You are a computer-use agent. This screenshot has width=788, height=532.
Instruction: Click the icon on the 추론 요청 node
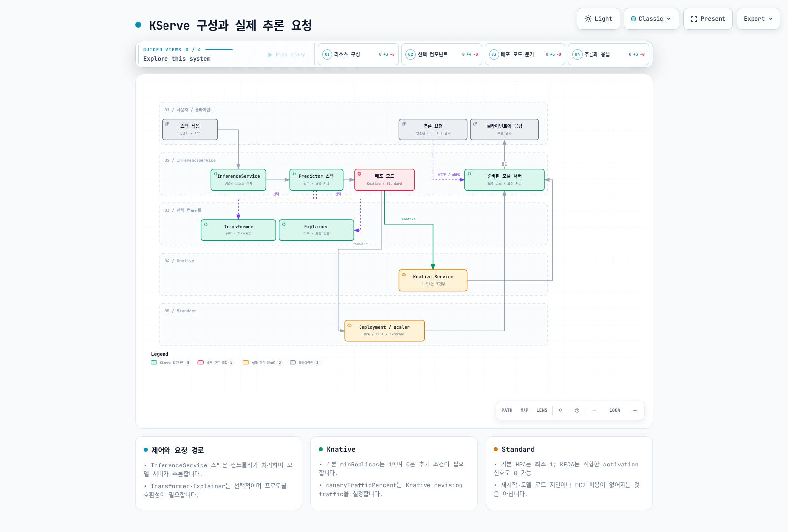(x=404, y=124)
